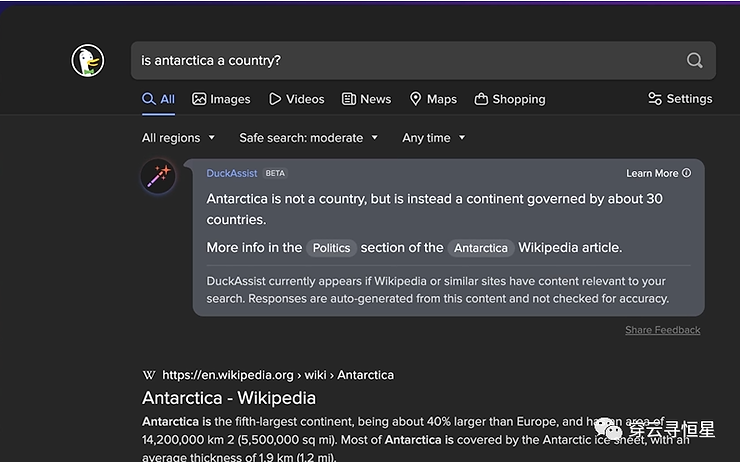The height and width of the screenshot is (462, 740).
Task: Click the DuckAssist title link
Action: click(232, 173)
